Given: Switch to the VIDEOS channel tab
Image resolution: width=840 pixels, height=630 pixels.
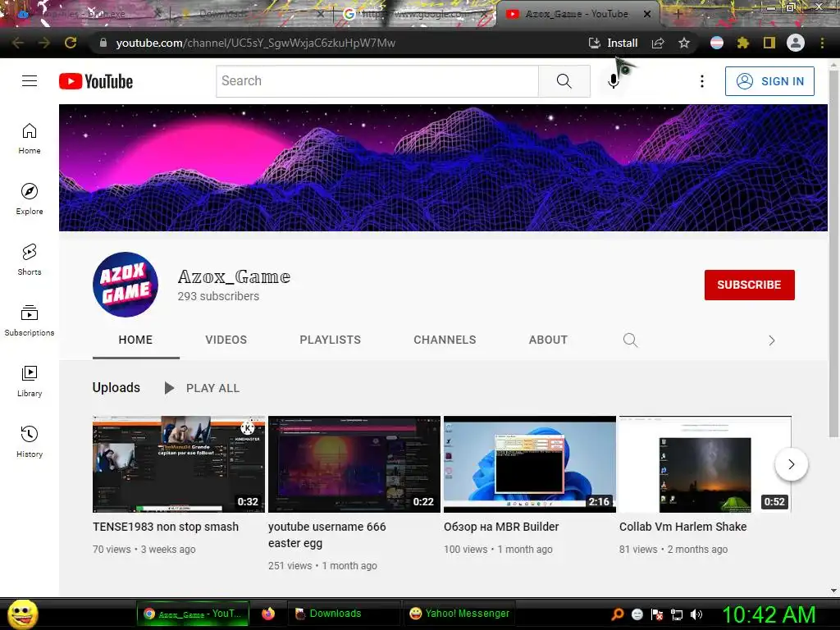Looking at the screenshot, I should [x=226, y=340].
